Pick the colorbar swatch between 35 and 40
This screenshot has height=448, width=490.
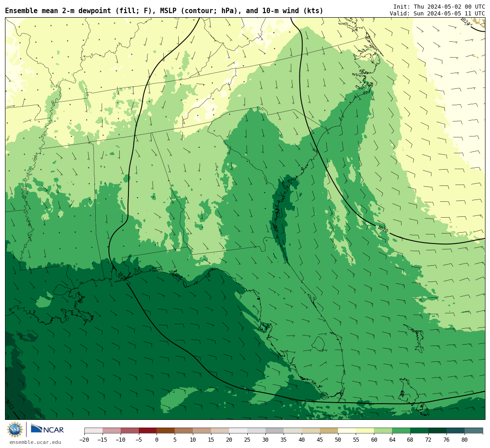click(293, 431)
